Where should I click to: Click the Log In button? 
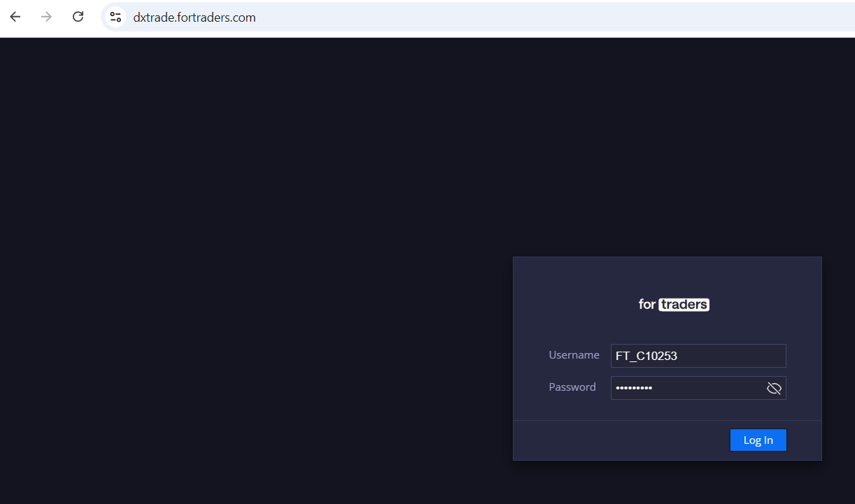758,440
